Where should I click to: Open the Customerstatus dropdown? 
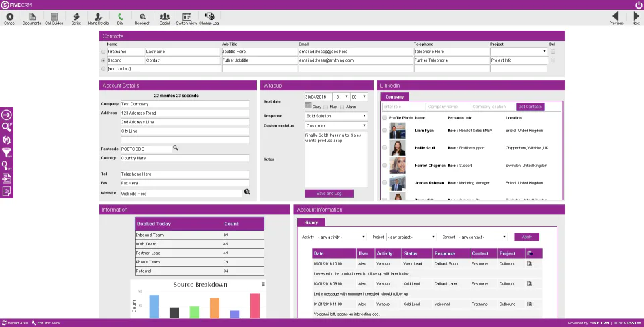coord(336,125)
